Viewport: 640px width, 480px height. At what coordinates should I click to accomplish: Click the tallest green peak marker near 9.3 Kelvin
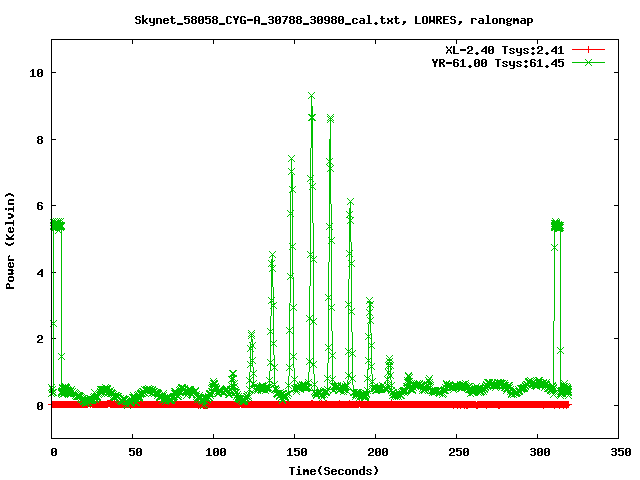click(311, 96)
